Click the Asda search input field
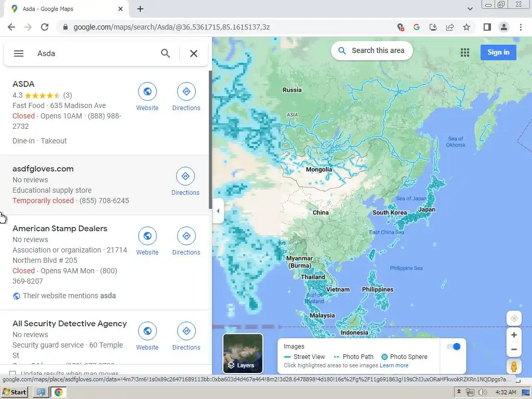Screen dimensions: 532x399 pyautogui.click(x=95, y=54)
